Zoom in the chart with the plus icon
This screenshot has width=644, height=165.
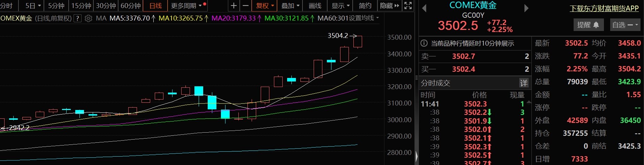coord(233,6)
